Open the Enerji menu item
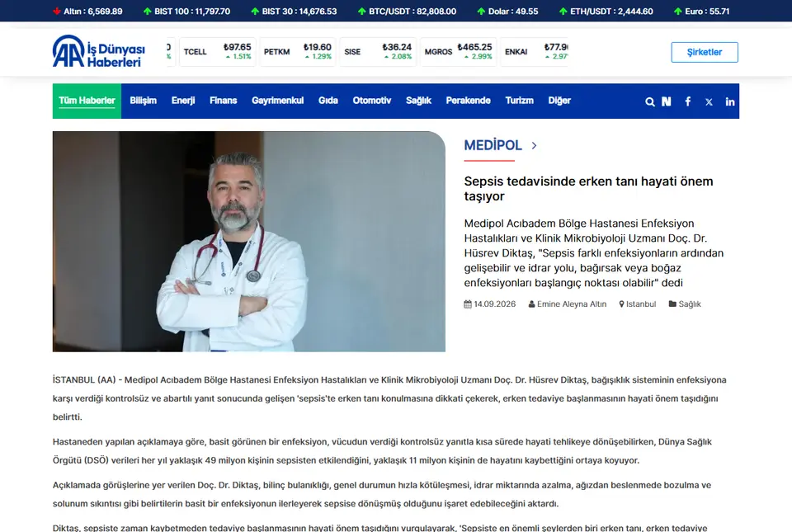 [183, 101]
